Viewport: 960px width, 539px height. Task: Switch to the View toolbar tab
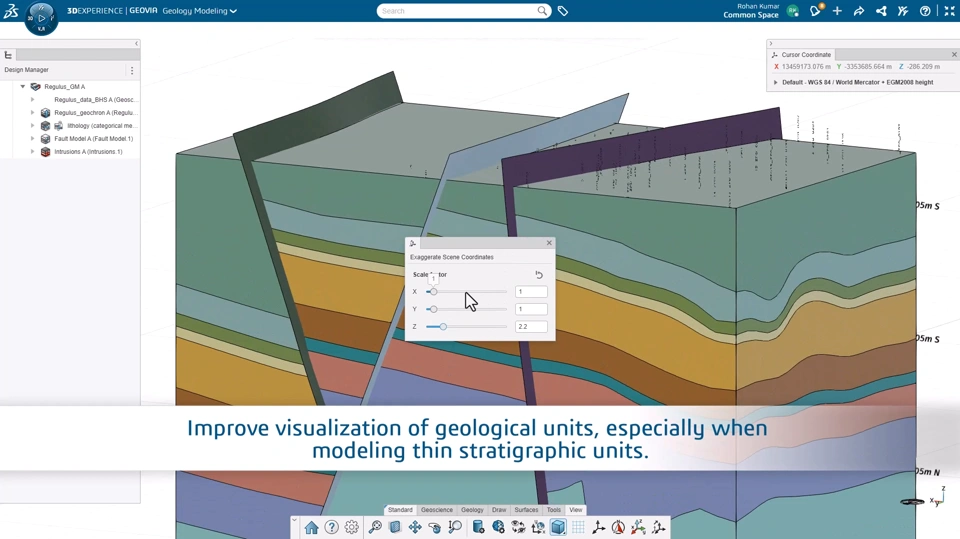pyautogui.click(x=576, y=510)
